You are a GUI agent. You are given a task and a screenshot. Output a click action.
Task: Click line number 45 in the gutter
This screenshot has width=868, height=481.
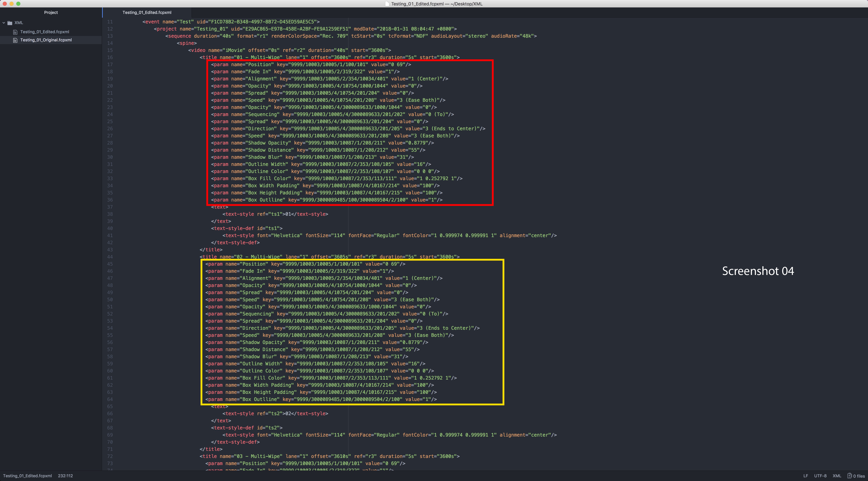[110, 264]
